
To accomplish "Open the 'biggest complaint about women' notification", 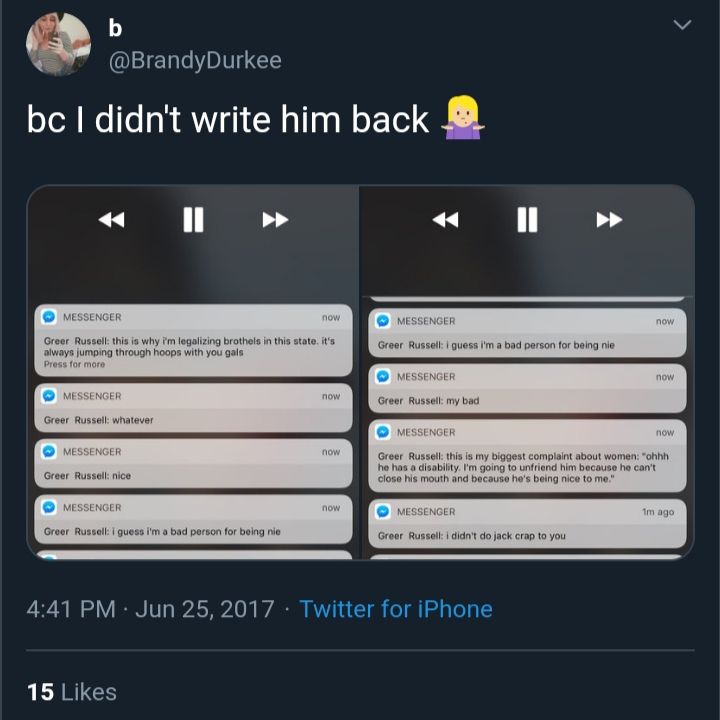I will click(527, 456).
